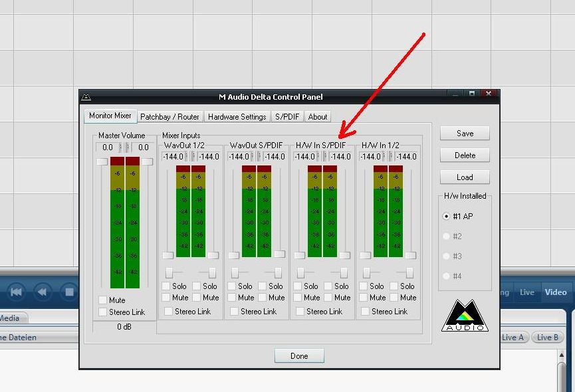The image size is (575, 392).
Task: Click the Live B button
Action: [x=548, y=338]
